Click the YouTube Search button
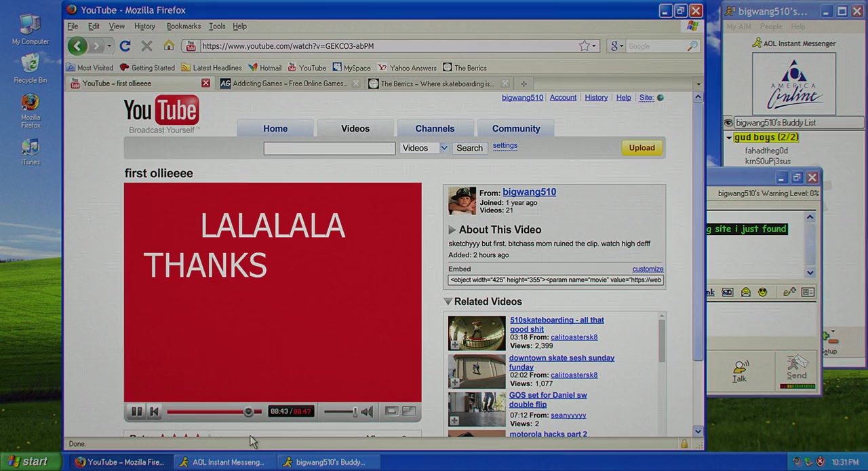 coord(469,148)
